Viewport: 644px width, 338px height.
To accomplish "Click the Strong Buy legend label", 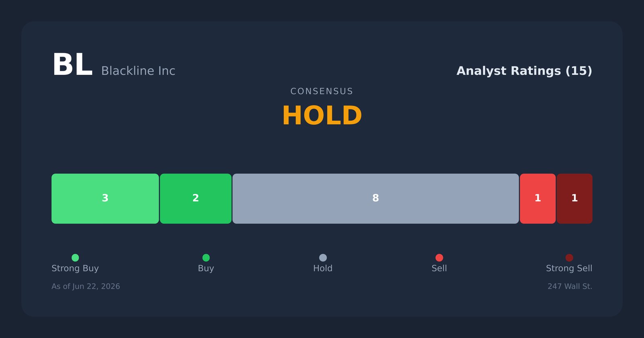I will click(x=75, y=268).
